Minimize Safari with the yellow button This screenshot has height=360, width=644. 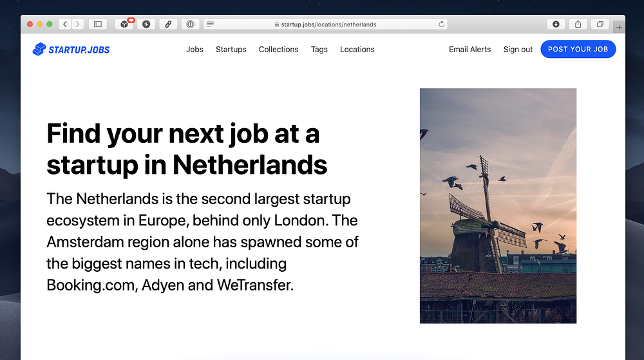[x=40, y=24]
